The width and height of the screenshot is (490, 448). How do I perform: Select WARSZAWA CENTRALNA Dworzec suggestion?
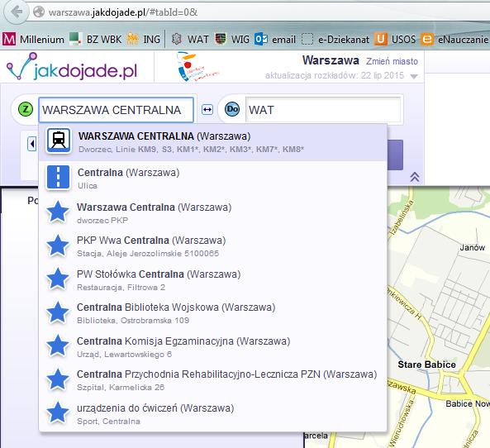pos(213,142)
